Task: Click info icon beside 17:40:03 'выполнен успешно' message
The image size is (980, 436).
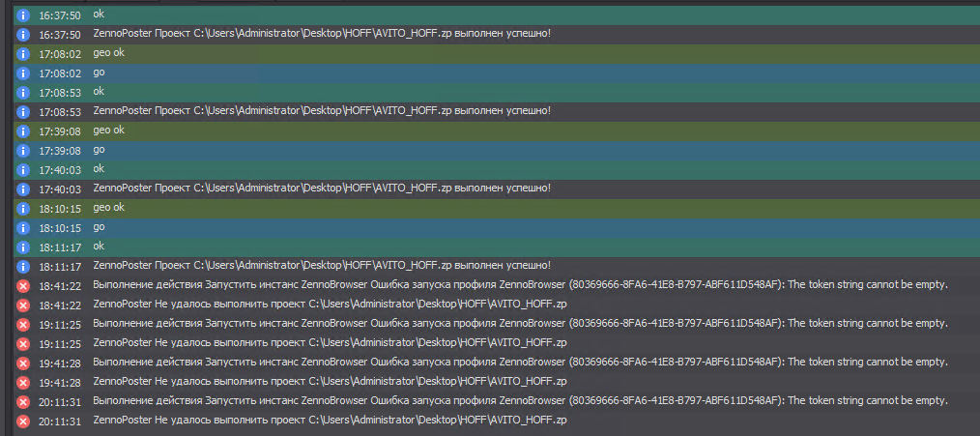Action: coord(23,189)
